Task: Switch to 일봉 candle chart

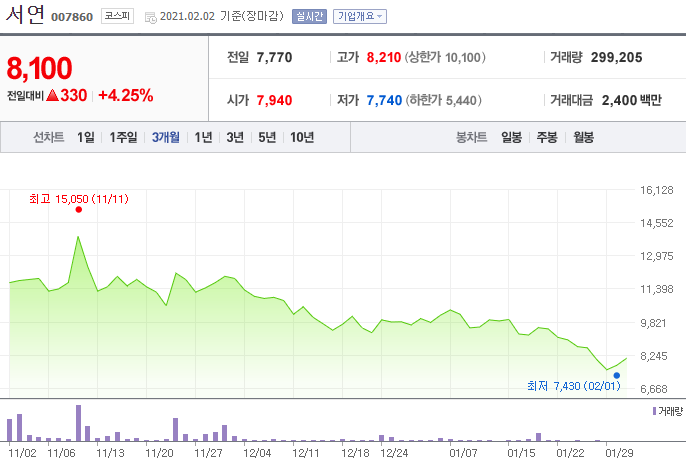Action: point(511,137)
